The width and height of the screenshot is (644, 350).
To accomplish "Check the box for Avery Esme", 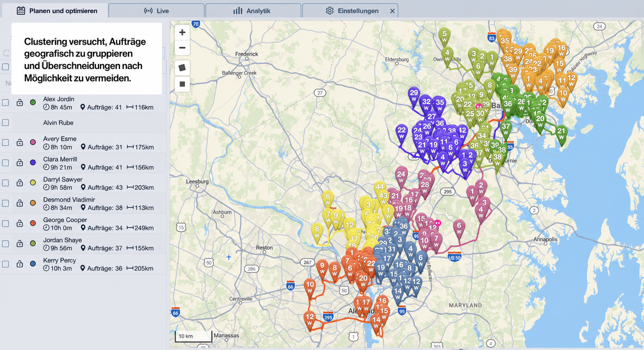I will click(x=6, y=142).
